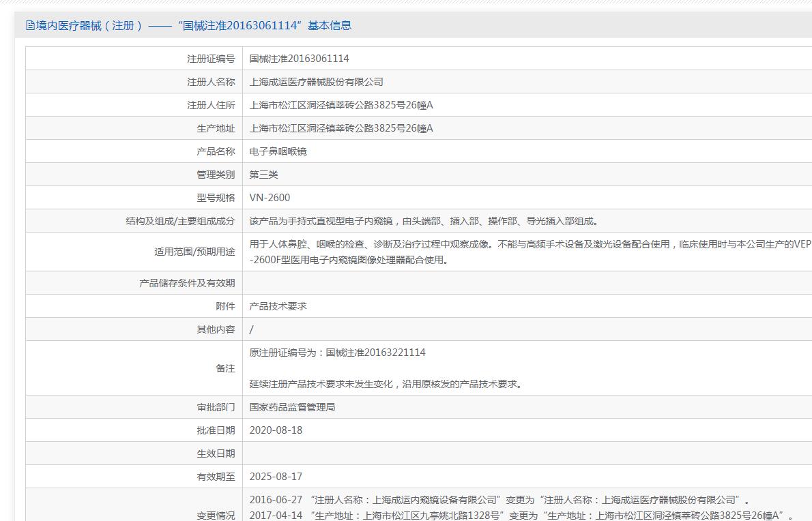Select the label 生效日期
Viewport: 812px width, 521px height.
tap(216, 453)
